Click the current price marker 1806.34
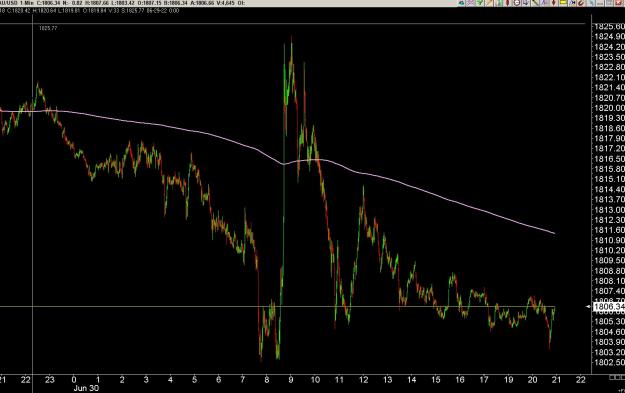This screenshot has width=625, height=393. tap(609, 307)
